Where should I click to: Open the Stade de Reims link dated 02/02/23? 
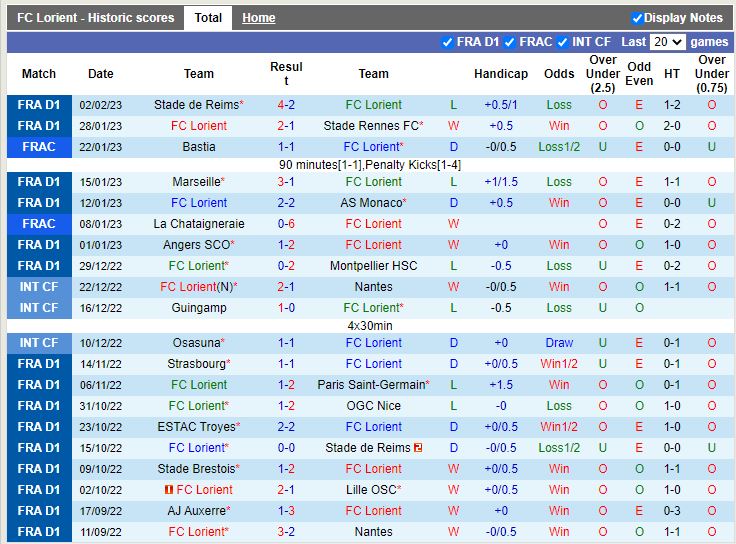196,105
